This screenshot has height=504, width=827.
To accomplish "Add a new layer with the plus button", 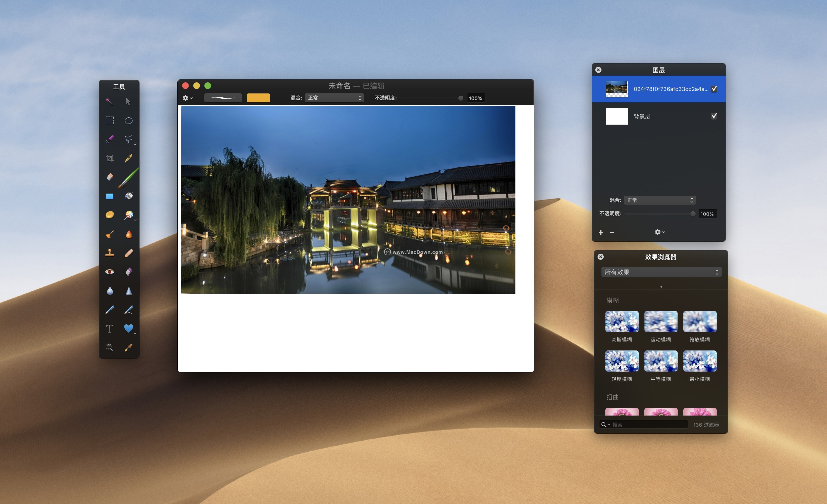I will point(601,232).
